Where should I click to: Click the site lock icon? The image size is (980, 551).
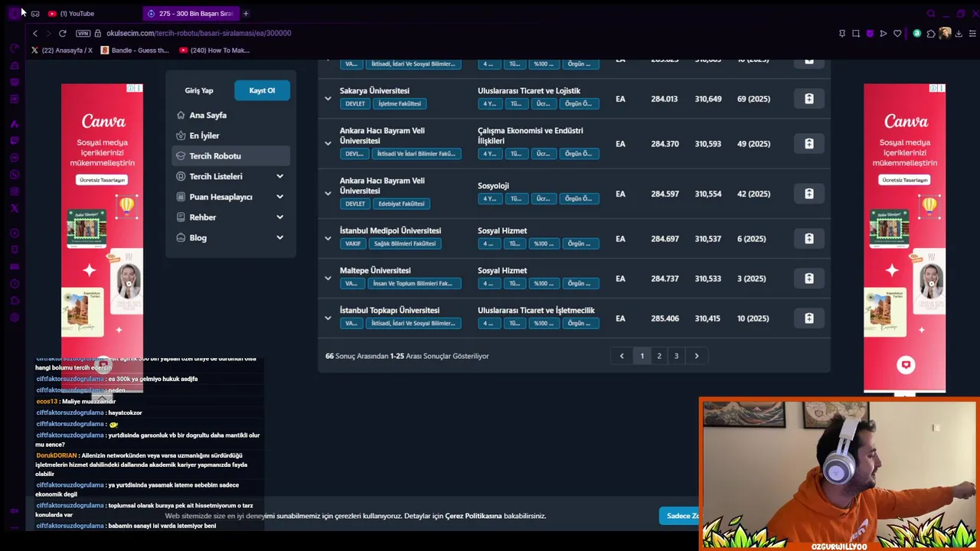99,33
